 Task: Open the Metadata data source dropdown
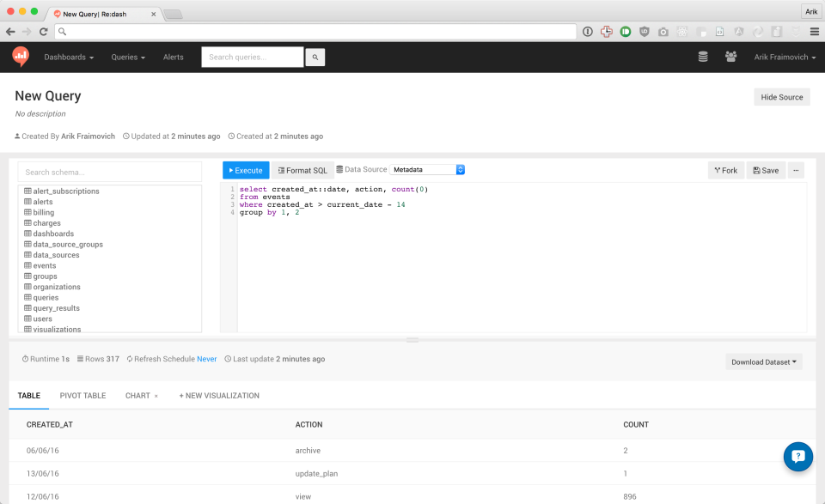coord(427,169)
